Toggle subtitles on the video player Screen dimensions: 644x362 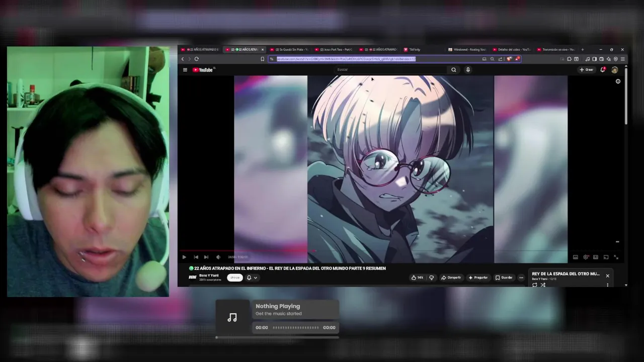click(576, 257)
